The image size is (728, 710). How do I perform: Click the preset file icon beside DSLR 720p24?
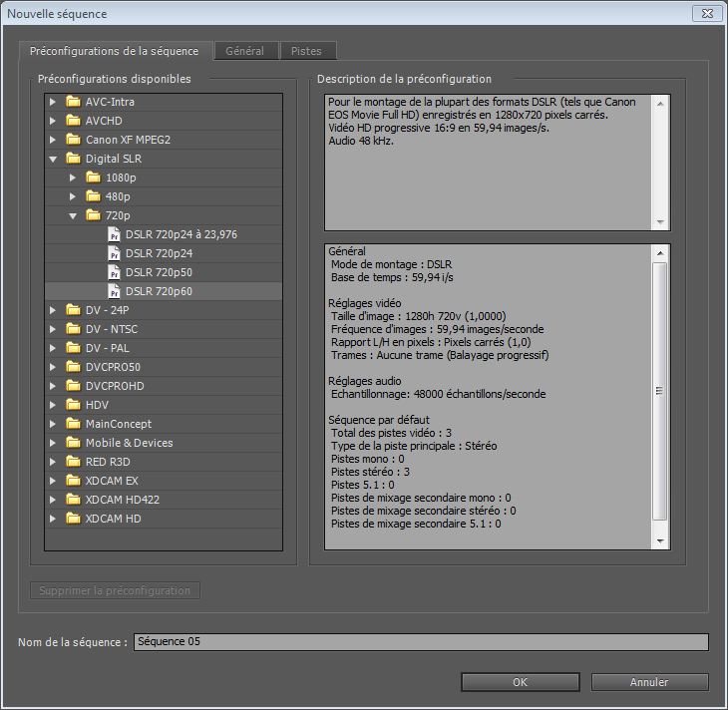point(114,253)
